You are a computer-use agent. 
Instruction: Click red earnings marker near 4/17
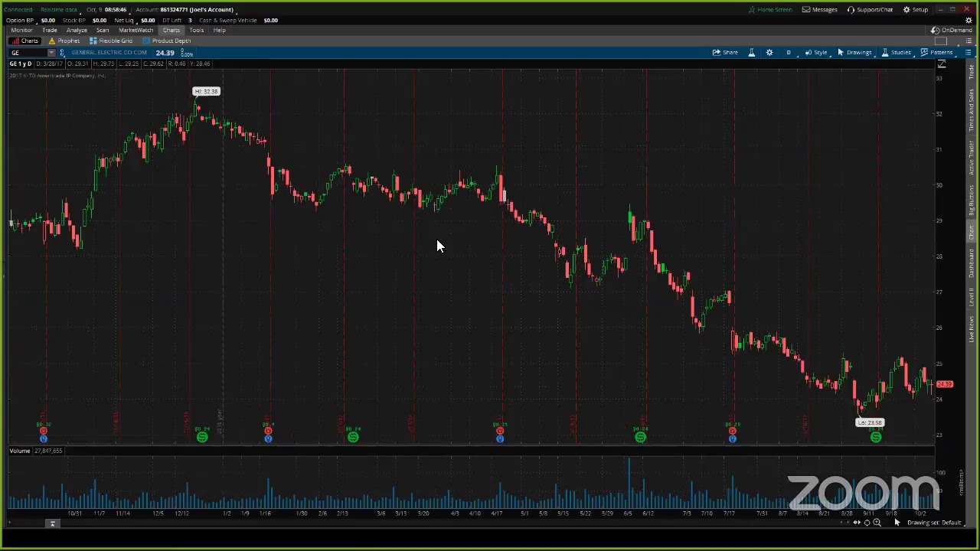click(500, 432)
